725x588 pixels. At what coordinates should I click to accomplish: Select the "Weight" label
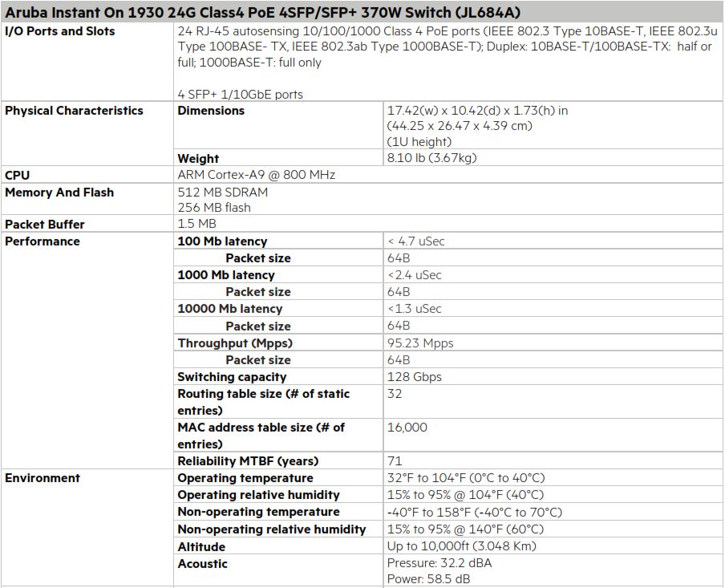[198, 159]
